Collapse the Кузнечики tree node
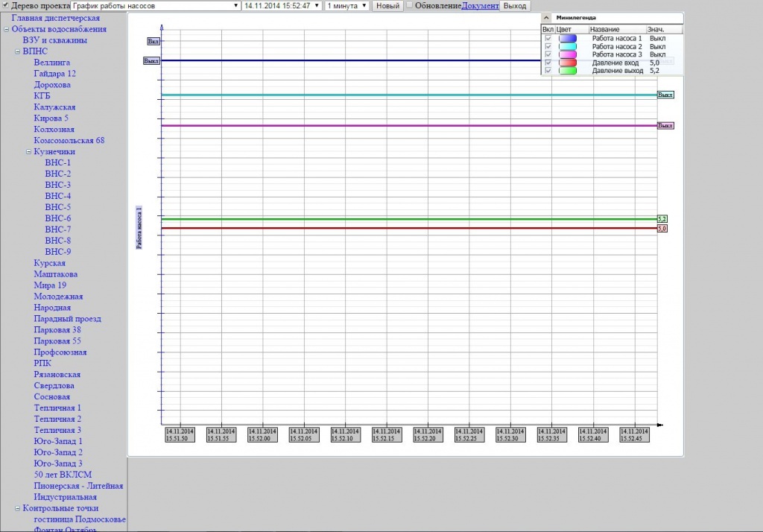 point(29,152)
